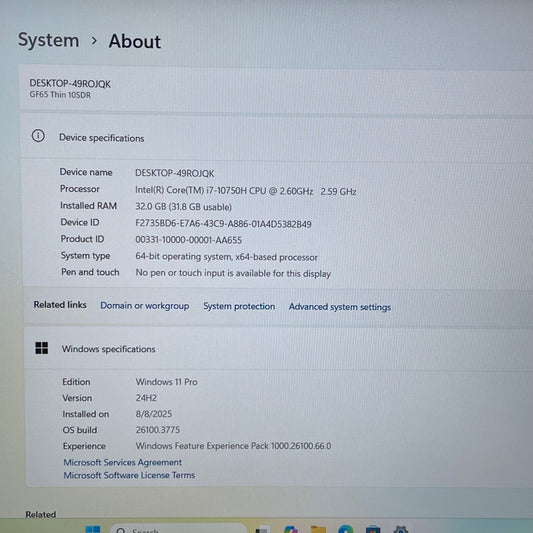Click the Product ID label
This screenshot has height=533, width=533.
click(82, 239)
